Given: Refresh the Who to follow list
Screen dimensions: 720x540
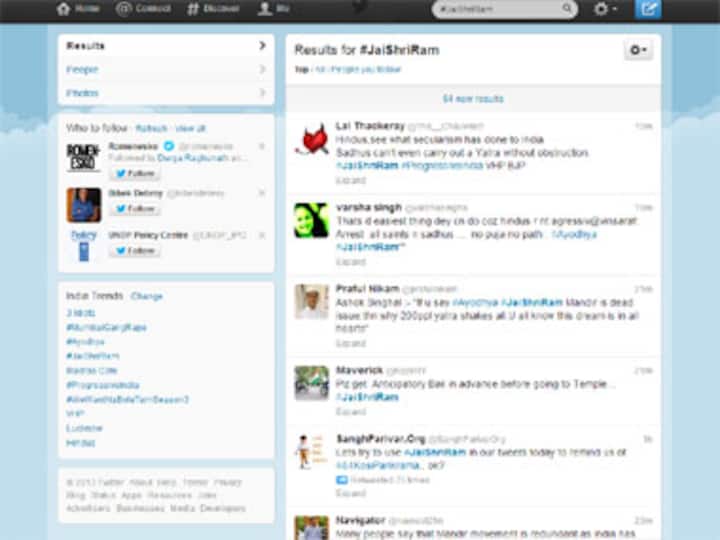Looking at the screenshot, I should click(x=151, y=129).
